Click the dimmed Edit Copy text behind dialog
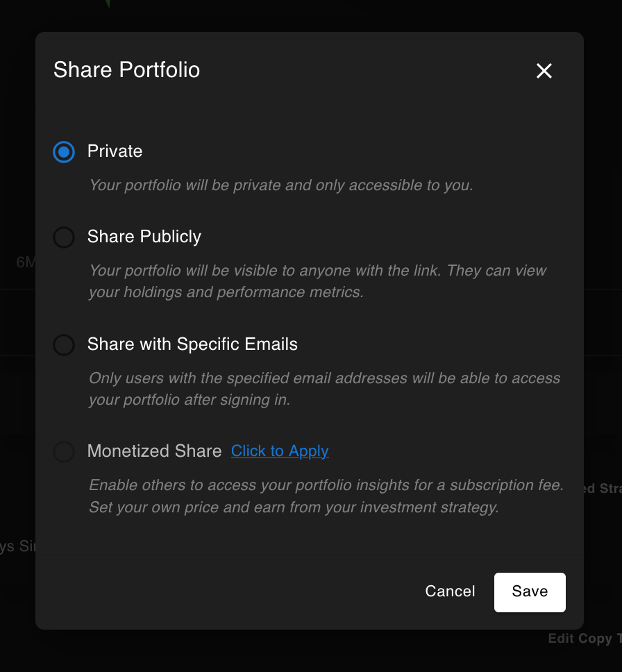 pyautogui.click(x=580, y=639)
